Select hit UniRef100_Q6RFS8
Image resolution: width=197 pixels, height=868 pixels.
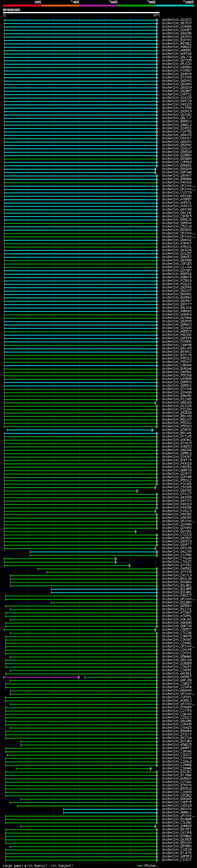pyautogui.click(x=177, y=470)
